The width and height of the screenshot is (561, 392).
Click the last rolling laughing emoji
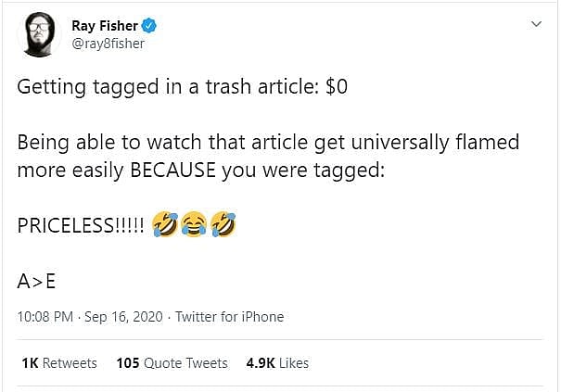[x=223, y=224]
